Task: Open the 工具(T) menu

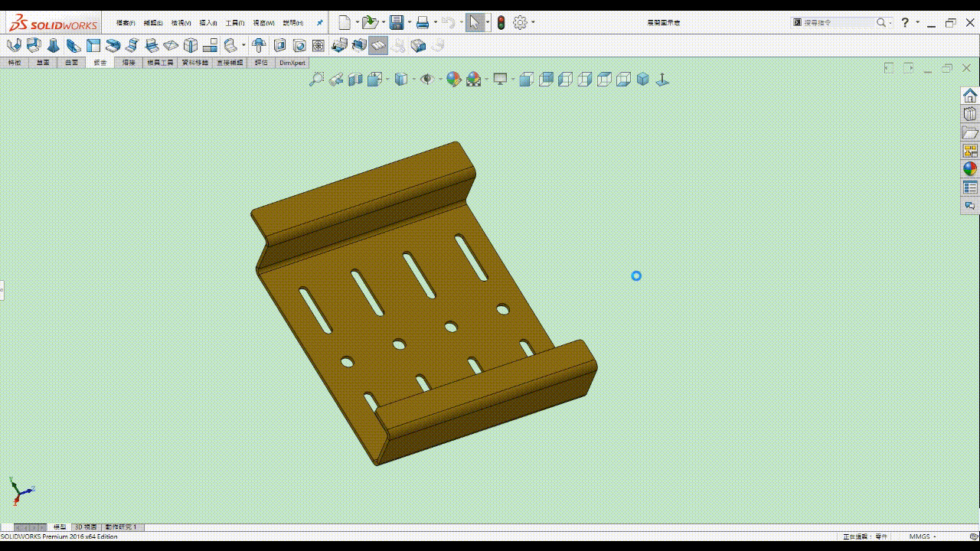Action: click(235, 23)
